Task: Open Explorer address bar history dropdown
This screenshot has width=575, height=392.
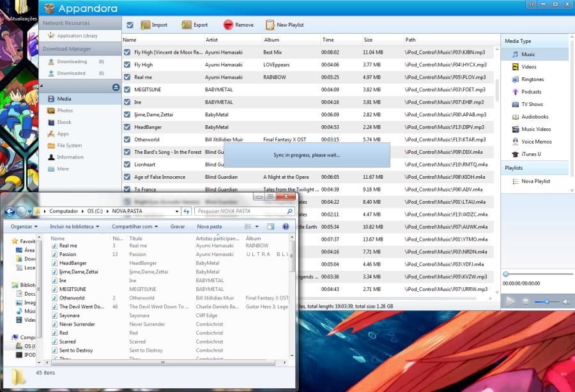Action: coord(177,211)
